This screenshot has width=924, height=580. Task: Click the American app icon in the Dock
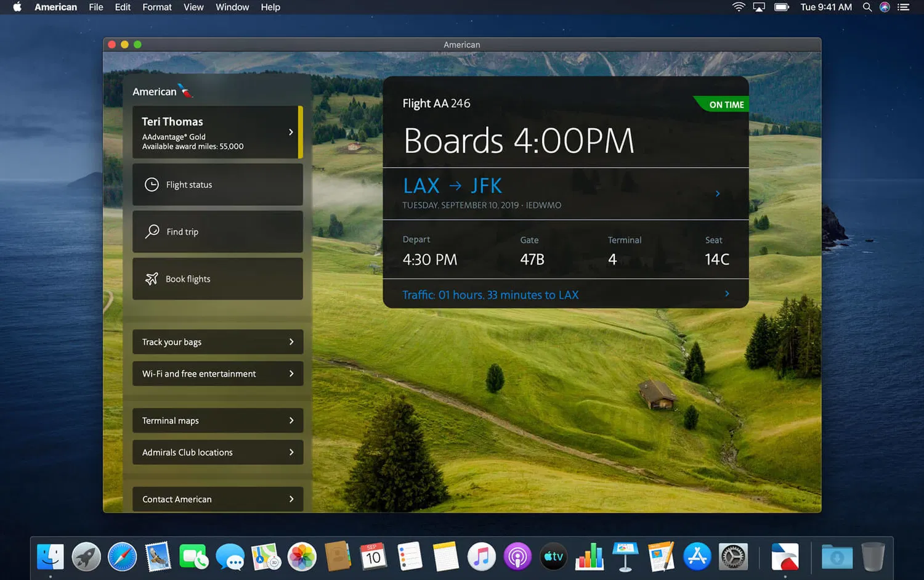[785, 557]
